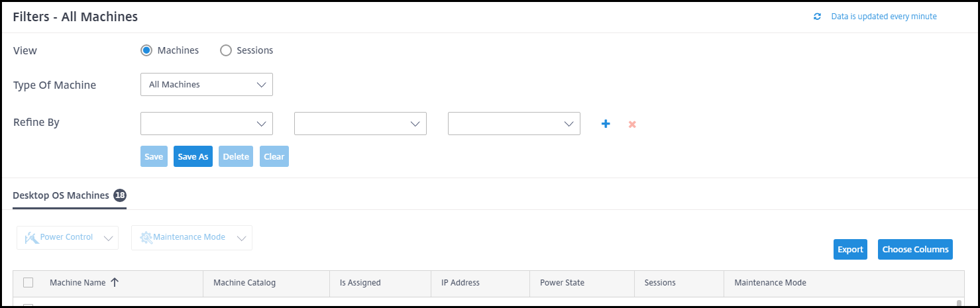Expand the first Refine By dropdown
This screenshot has height=308, width=980.
207,124
